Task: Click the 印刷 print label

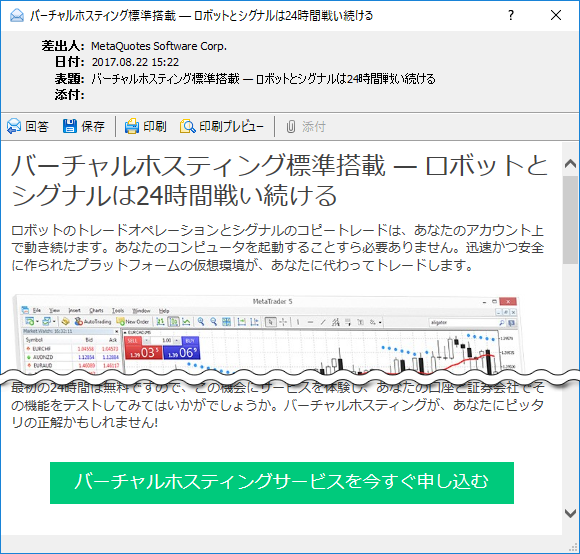Action: point(155,126)
